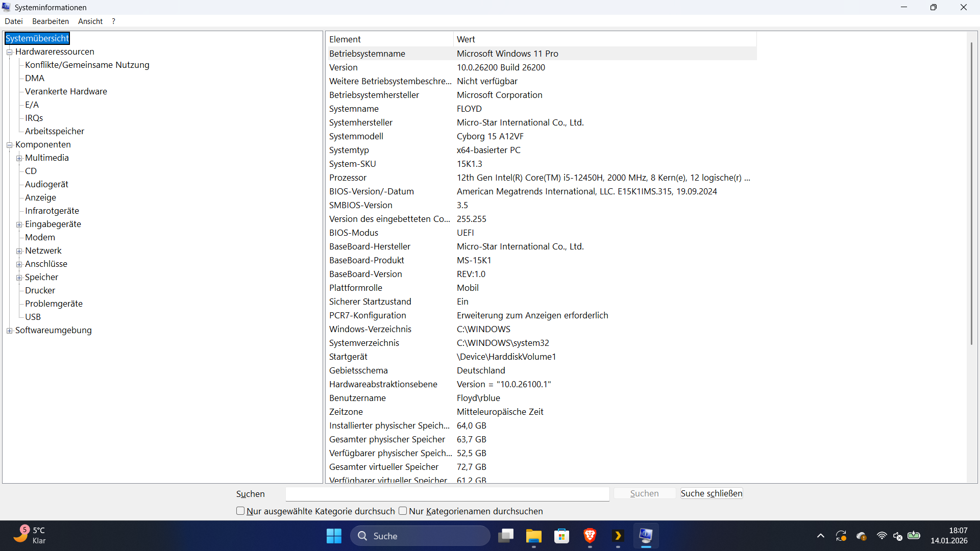Open Windows Update sync tray icon
The image size is (980, 551).
(x=841, y=536)
